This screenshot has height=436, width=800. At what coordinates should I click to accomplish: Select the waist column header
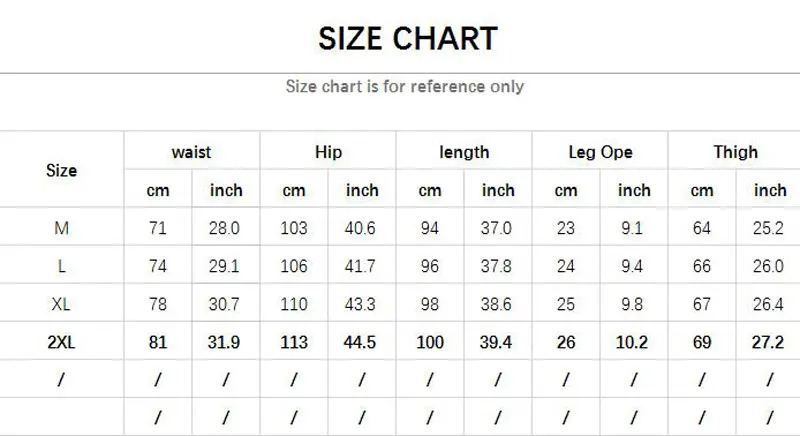coord(191,152)
